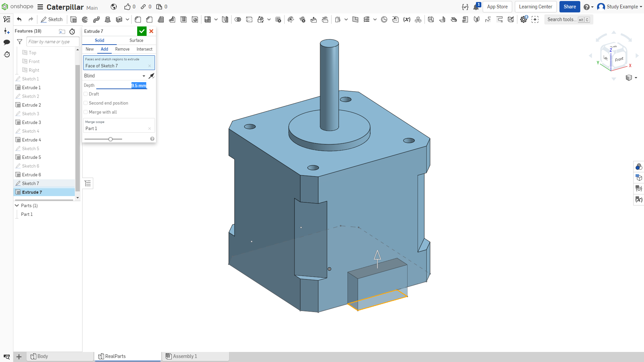The height and width of the screenshot is (362, 644).
Task: Select the Extrude tool in toolbar
Action: point(73,19)
